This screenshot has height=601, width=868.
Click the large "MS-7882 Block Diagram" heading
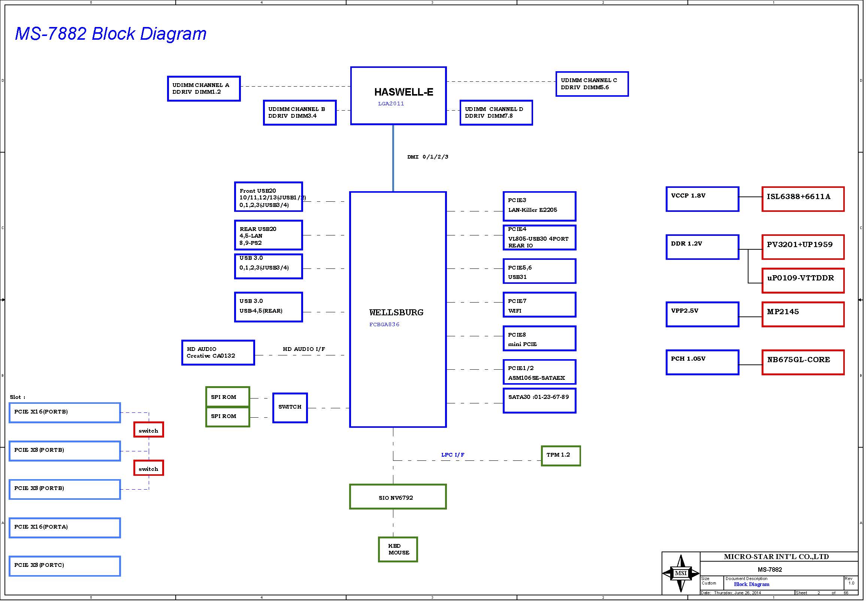(111, 33)
